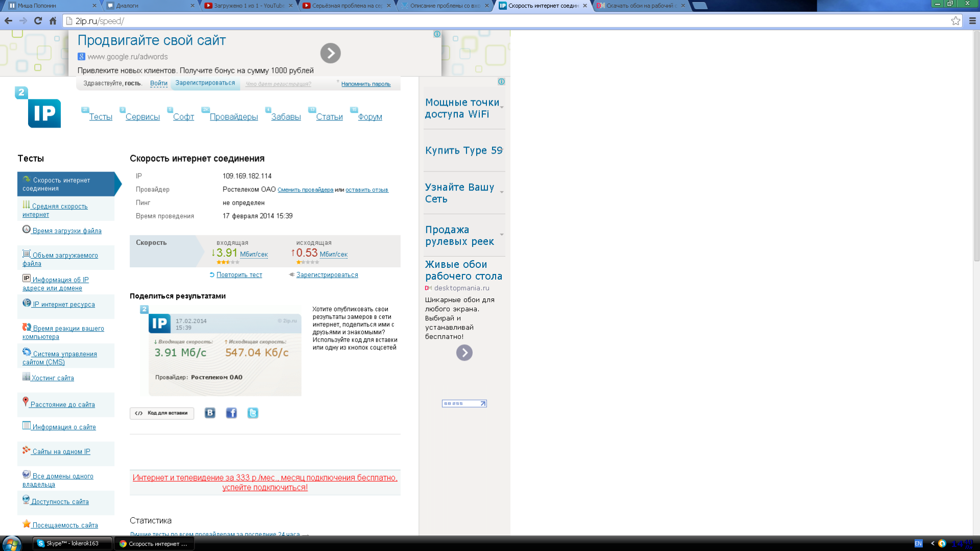Share result via VKontakte icon

click(x=210, y=413)
